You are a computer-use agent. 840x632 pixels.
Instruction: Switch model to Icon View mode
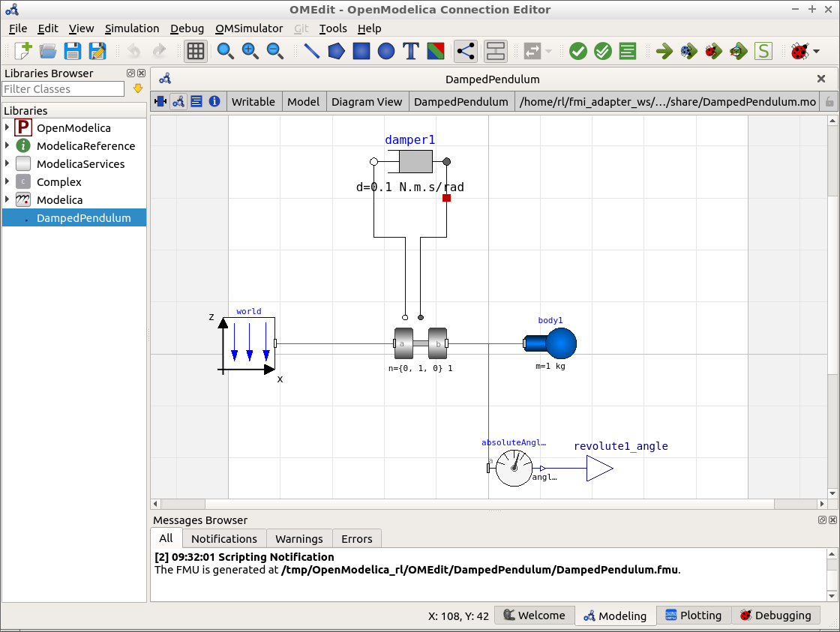point(160,101)
